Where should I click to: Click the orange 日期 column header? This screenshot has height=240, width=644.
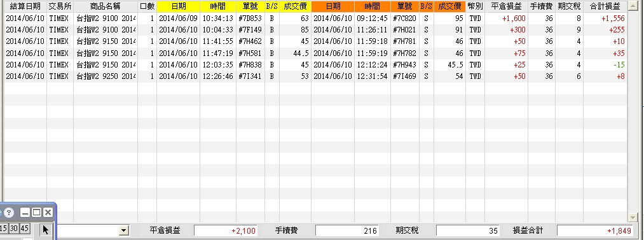pyautogui.click(x=332, y=6)
